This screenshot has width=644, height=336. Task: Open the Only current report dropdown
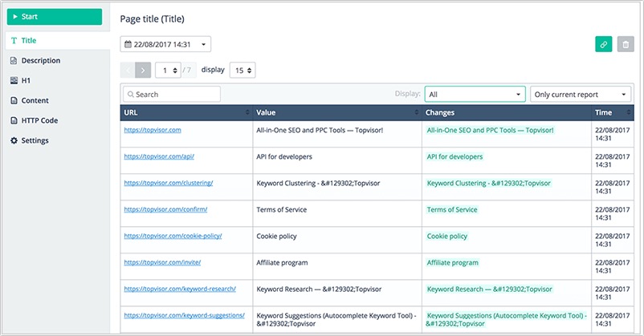[x=581, y=94]
